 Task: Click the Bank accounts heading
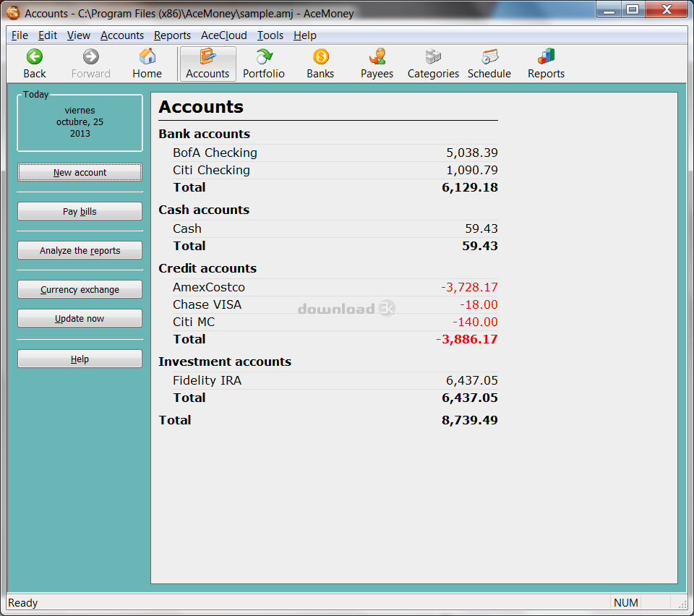pos(204,134)
